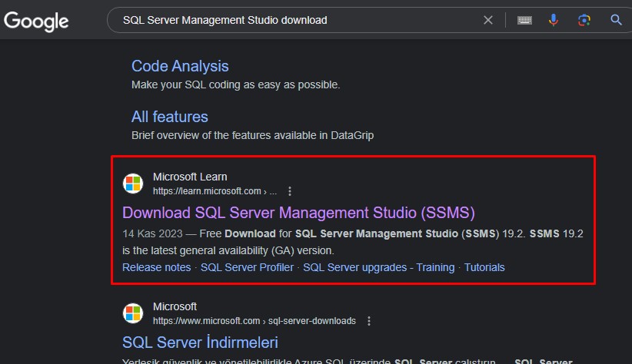Click the Microsoft site name above SQL Server İndirmeleri
The width and height of the screenshot is (632, 364).
(x=175, y=306)
